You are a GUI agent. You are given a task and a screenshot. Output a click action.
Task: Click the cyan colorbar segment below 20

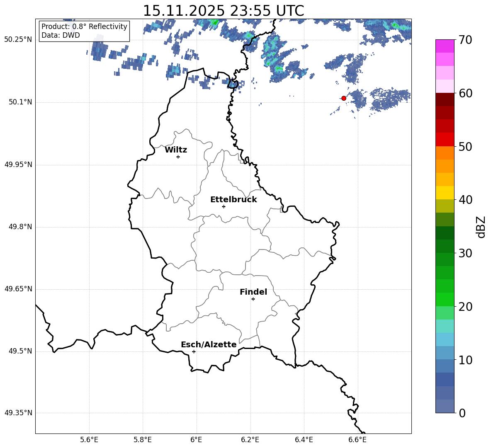(x=445, y=326)
